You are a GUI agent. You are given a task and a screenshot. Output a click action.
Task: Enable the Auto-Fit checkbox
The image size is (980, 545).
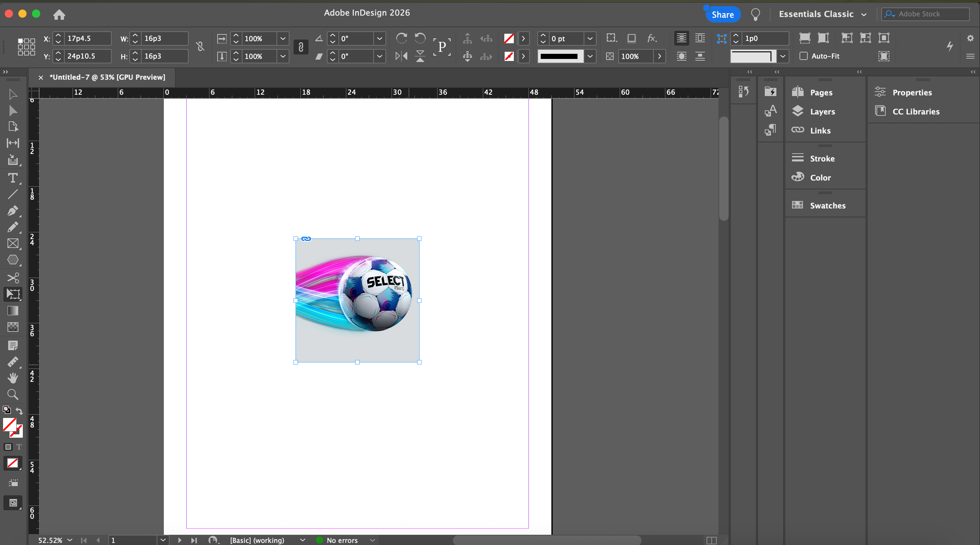click(804, 56)
